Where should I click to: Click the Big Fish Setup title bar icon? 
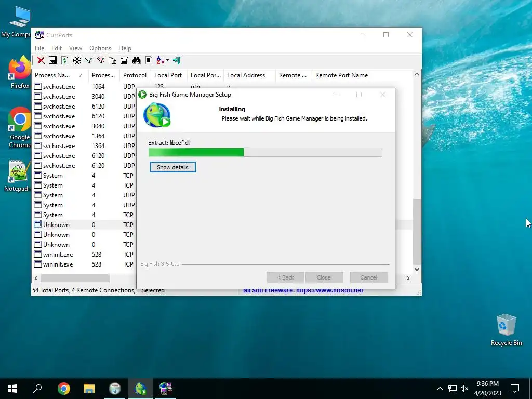(142, 95)
